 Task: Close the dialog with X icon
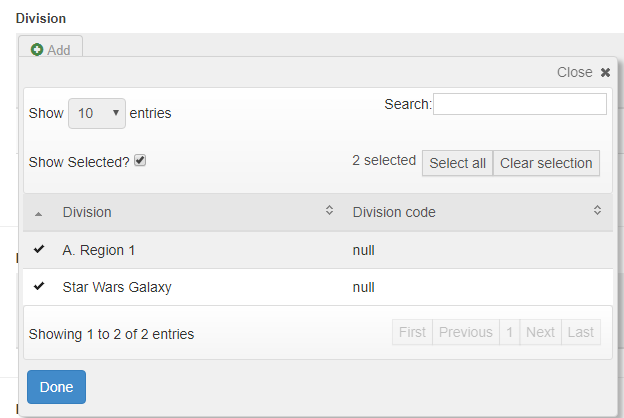click(605, 72)
